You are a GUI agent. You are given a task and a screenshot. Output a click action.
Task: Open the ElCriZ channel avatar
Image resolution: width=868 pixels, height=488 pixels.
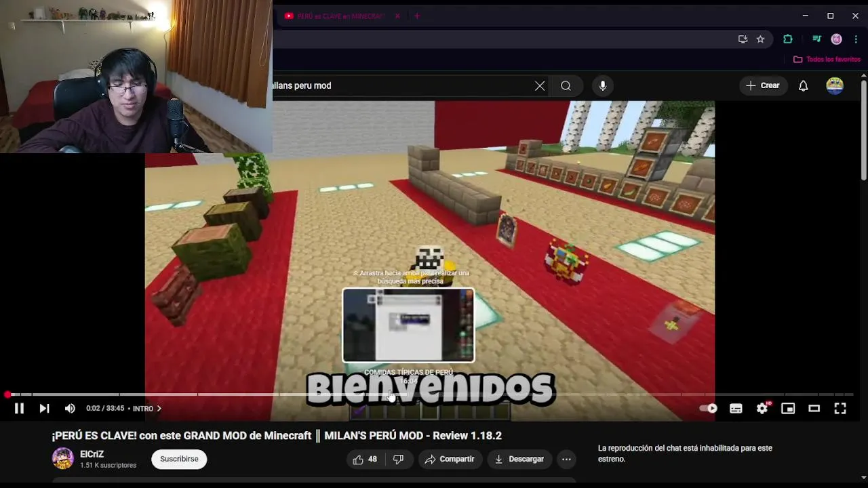click(63, 459)
